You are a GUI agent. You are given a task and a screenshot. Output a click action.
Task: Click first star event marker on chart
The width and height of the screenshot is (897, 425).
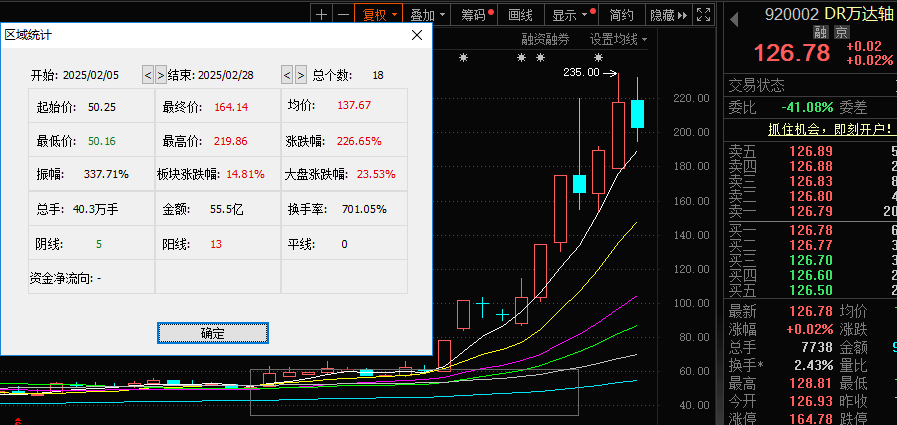[x=464, y=57]
